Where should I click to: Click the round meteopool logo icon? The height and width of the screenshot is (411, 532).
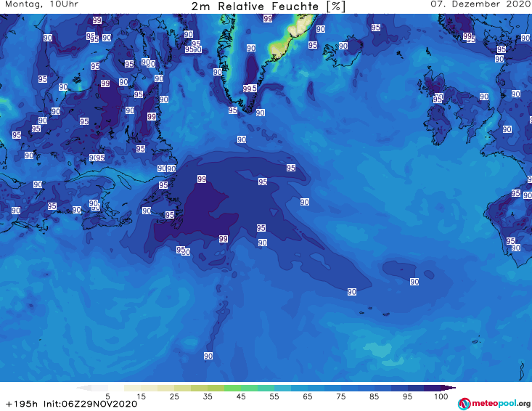tap(464, 404)
